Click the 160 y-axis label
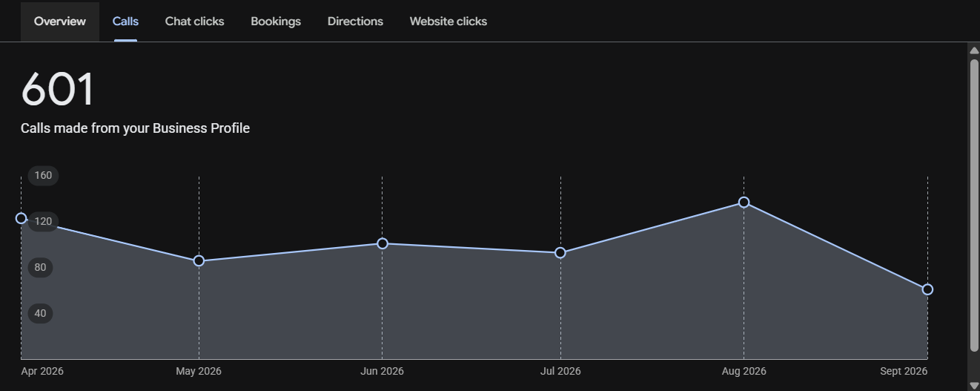This screenshot has width=980, height=391. pyautogui.click(x=43, y=176)
